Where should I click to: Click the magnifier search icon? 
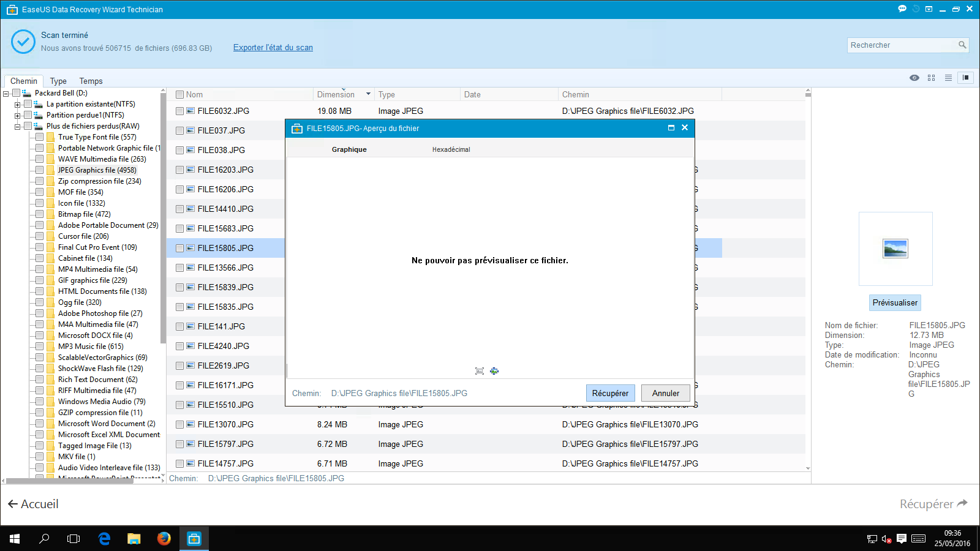pyautogui.click(x=962, y=45)
